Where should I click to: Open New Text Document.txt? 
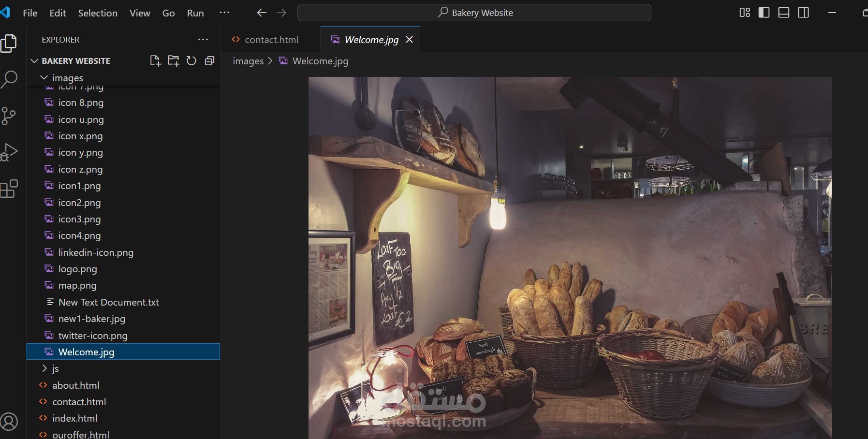pyautogui.click(x=123, y=302)
